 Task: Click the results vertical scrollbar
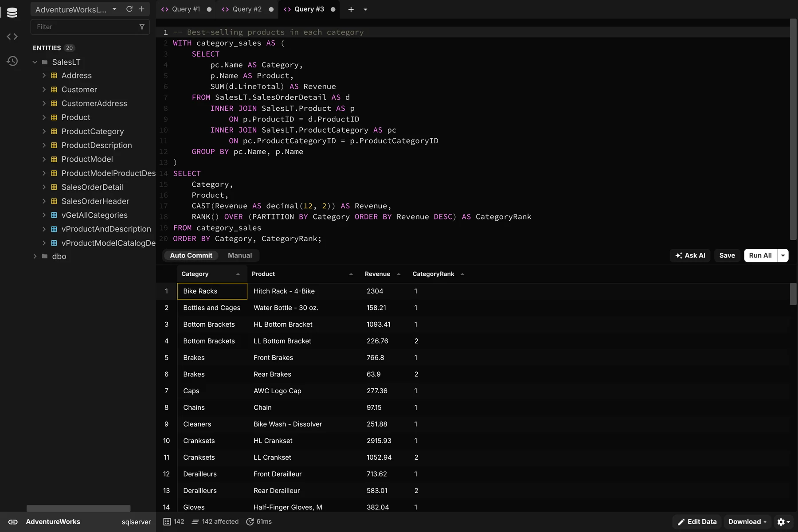coord(793,294)
